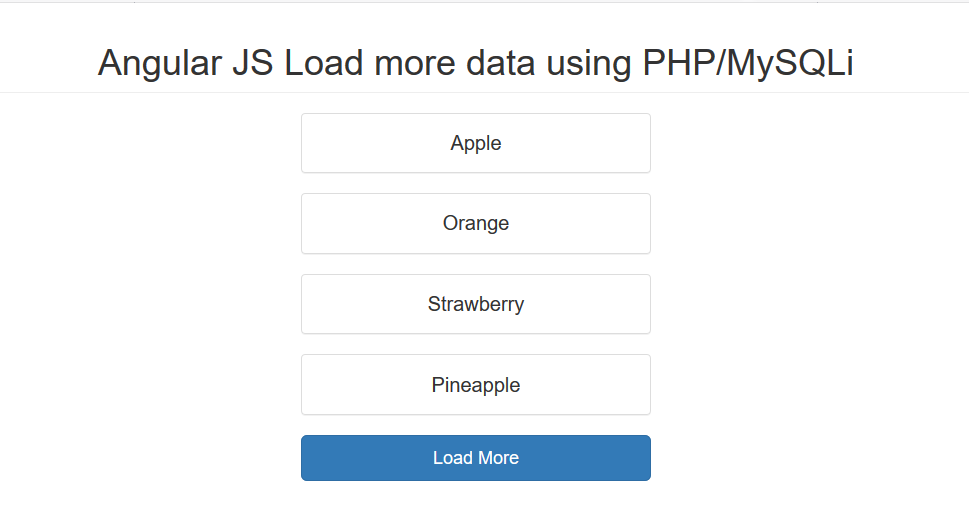The height and width of the screenshot is (523, 969).
Task: Choose the Strawberry list item
Action: [476, 304]
